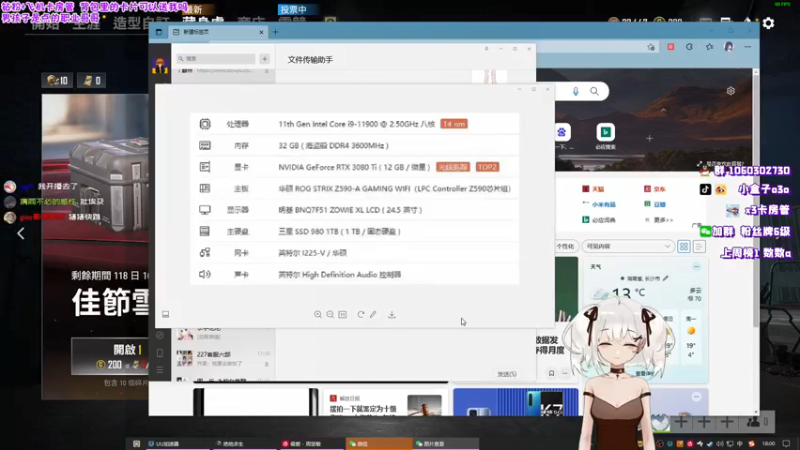Open the game box button with 200 coins
This screenshot has width=800, height=450.
(110, 356)
